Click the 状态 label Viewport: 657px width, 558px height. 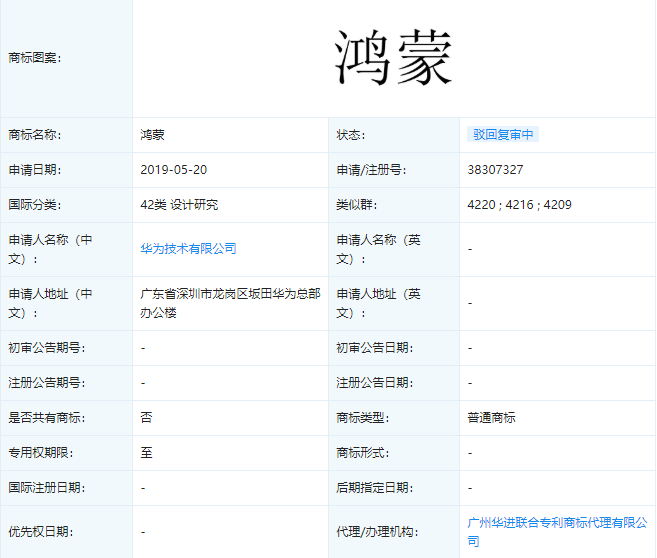[x=351, y=134]
